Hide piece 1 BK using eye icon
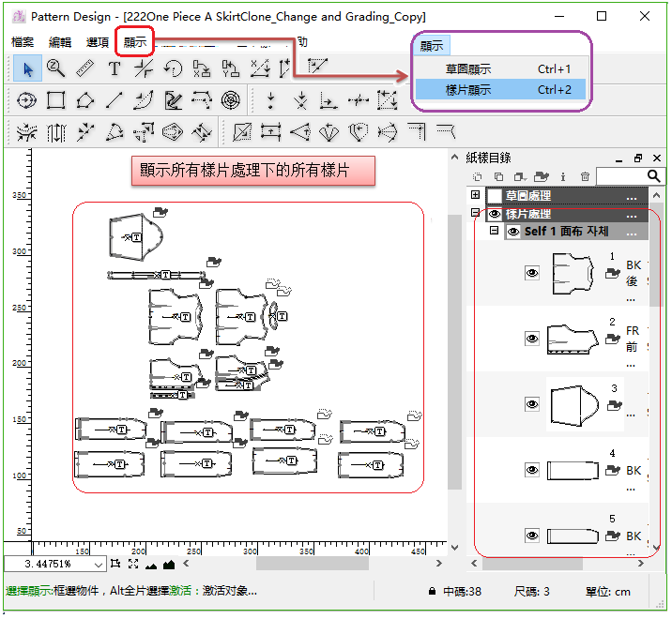Image resolution: width=672 pixels, height=619 pixels. 532,273
